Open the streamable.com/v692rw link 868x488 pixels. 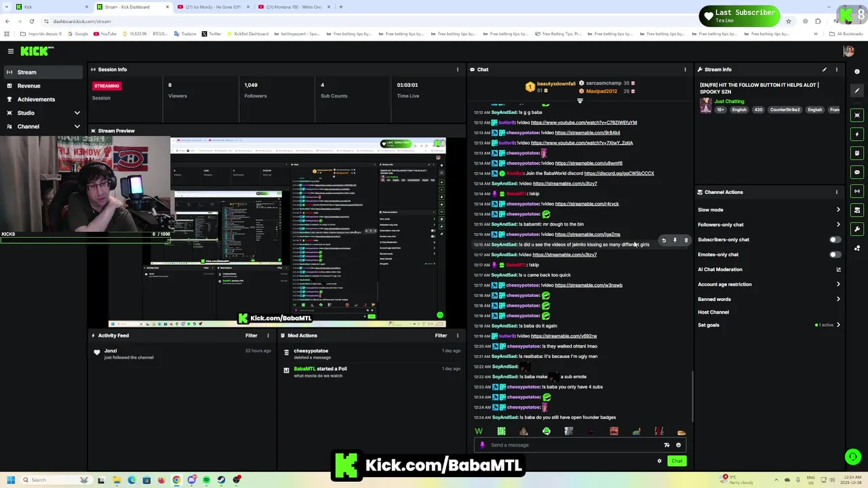[x=564, y=336]
